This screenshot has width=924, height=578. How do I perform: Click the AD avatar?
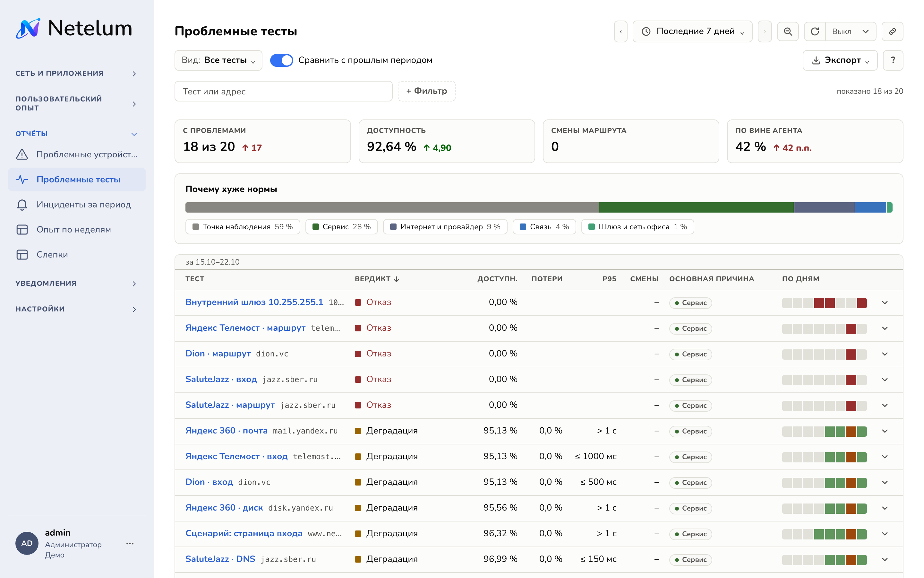tap(27, 543)
